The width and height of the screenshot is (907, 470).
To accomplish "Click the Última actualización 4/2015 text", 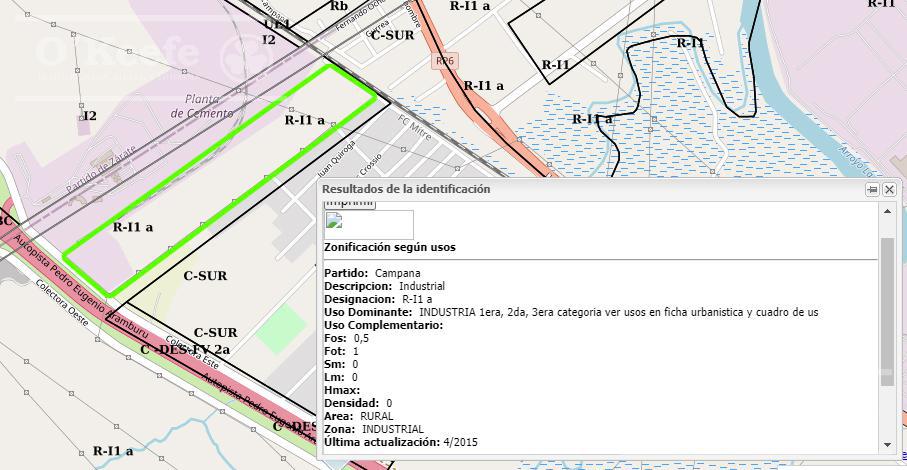I will pos(401,442).
